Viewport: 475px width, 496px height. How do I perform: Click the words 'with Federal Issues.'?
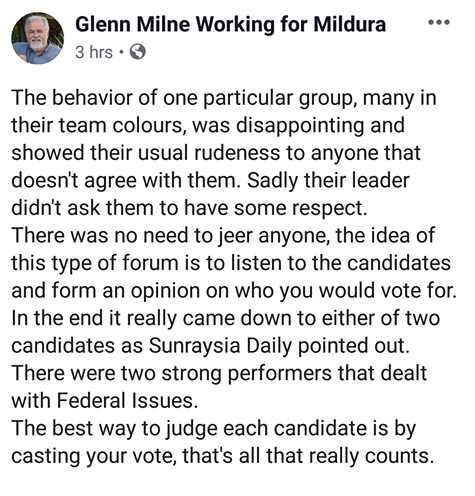click(x=105, y=401)
